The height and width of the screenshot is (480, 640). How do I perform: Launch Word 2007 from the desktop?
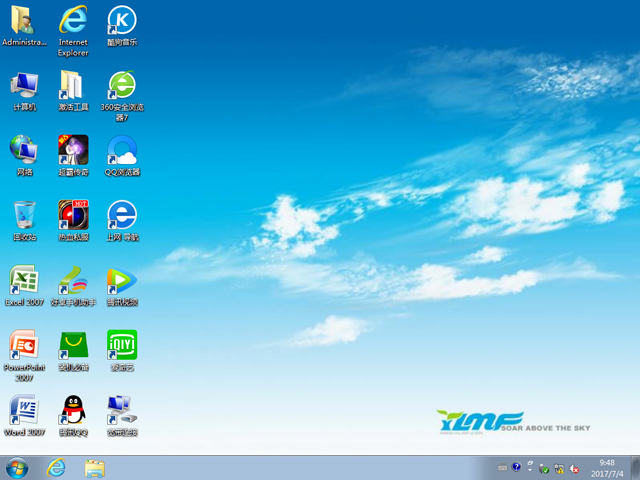(24, 410)
